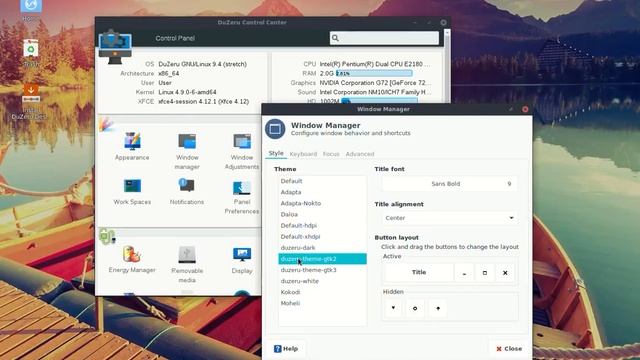Viewport: 640px width, 360px height.
Task: Open the Notifications settings icon
Action: point(187,191)
